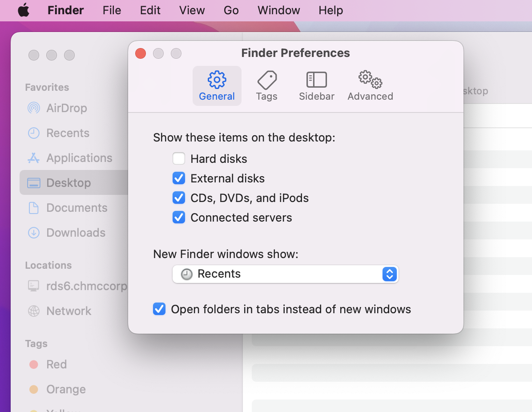Image resolution: width=532 pixels, height=412 pixels.
Task: Click the Downloads sidebar icon
Action: (34, 232)
